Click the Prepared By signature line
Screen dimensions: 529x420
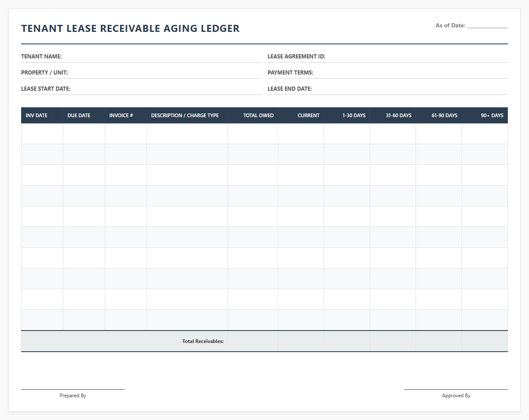point(73,389)
